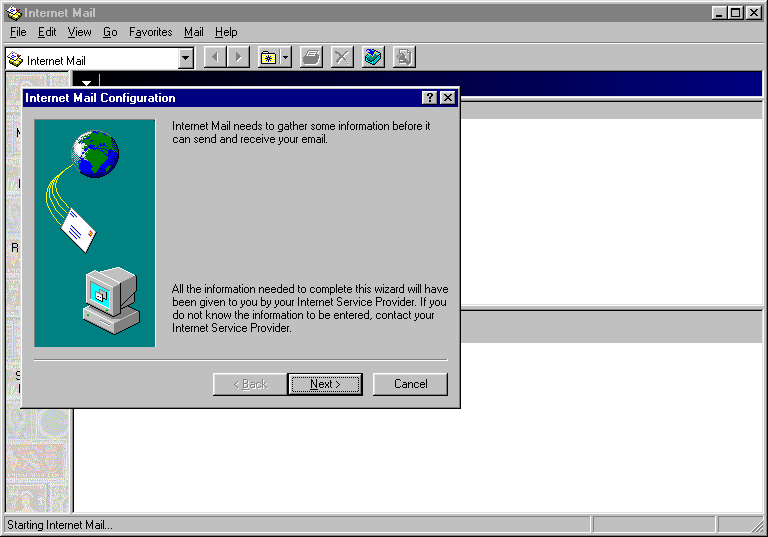The width and height of the screenshot is (768, 537).
Task: Click the 'Starting Internet Mail...' status bar text
Action: coord(60,525)
